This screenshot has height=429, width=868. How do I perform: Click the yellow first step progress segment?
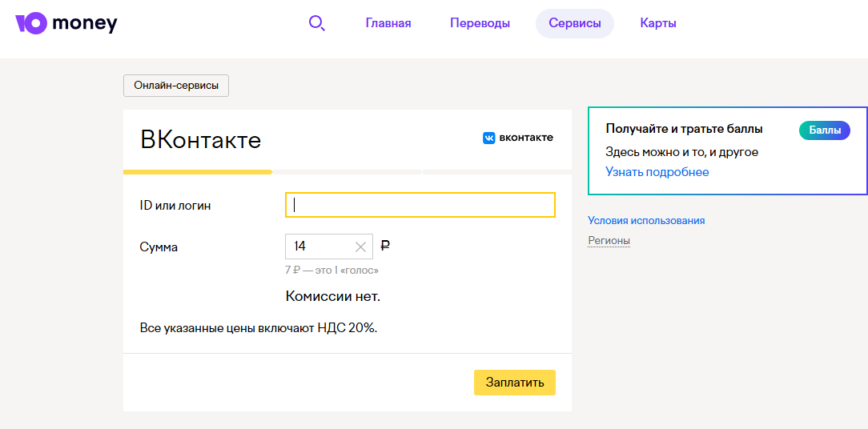[197, 171]
